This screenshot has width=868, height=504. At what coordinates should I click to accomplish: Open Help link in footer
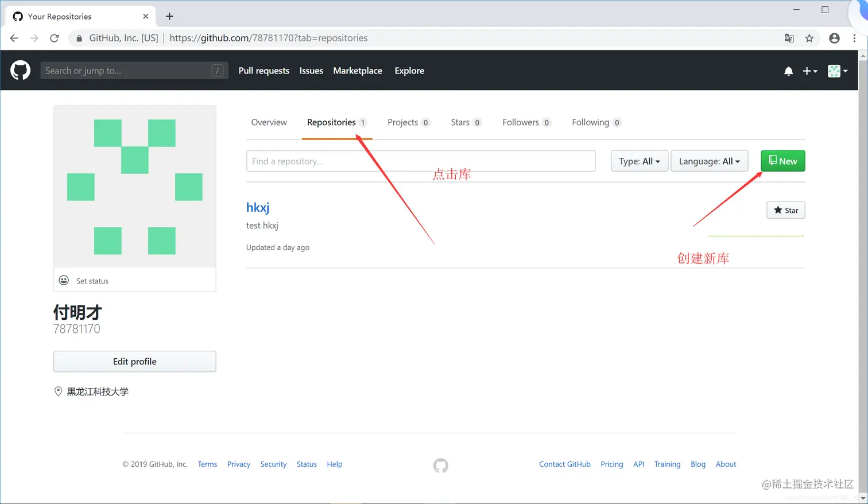(x=335, y=464)
